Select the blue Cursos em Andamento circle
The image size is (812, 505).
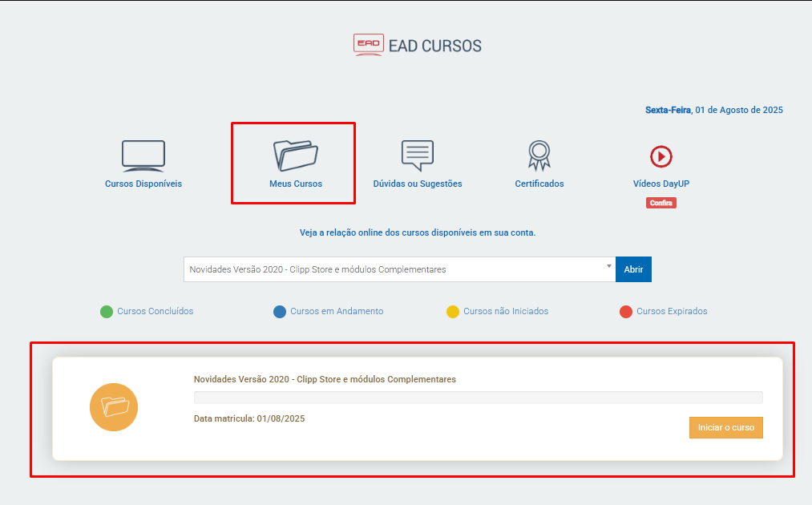[x=280, y=312]
